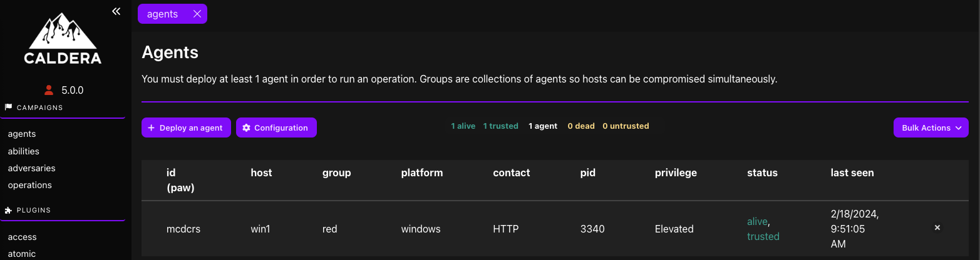This screenshot has width=980, height=260.
Task: Click last seen timestamp 2/18/2024
Action: [855, 229]
